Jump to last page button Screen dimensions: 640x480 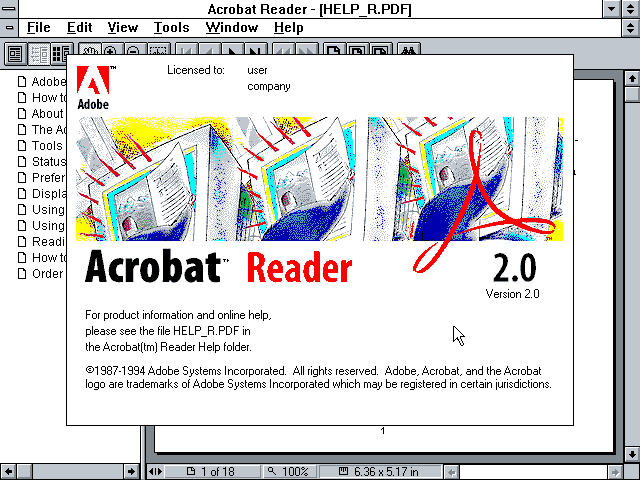click(x=256, y=53)
